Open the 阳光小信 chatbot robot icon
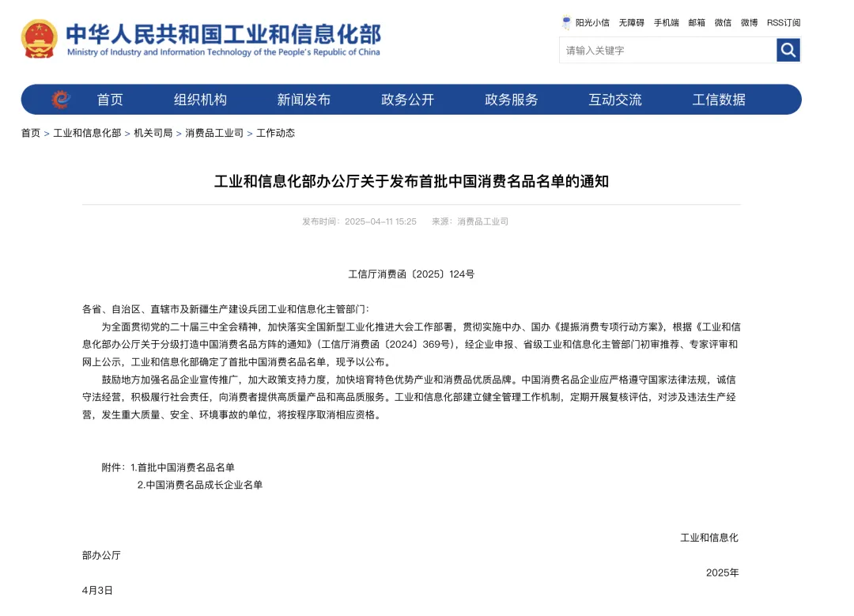Image resolution: width=854 pixels, height=616 pixels. (x=566, y=22)
